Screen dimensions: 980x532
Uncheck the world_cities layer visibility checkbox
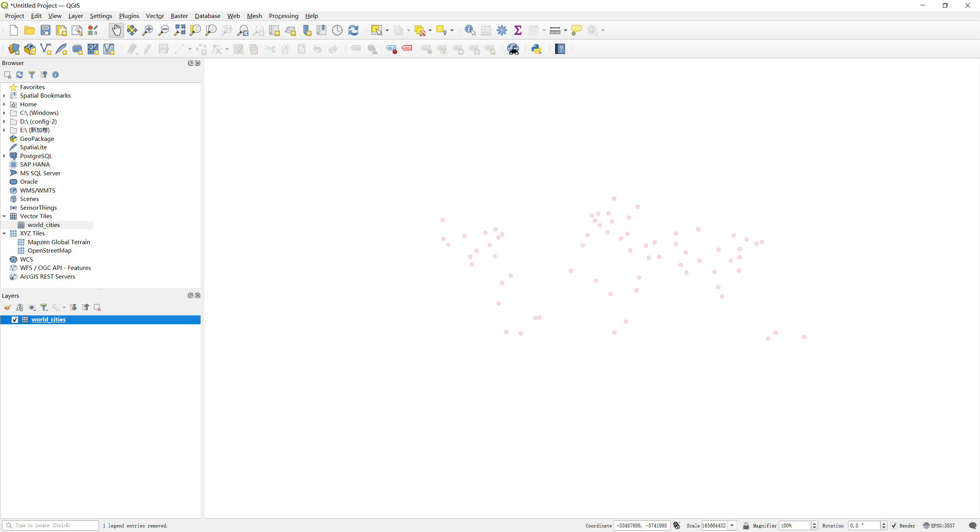(15, 320)
